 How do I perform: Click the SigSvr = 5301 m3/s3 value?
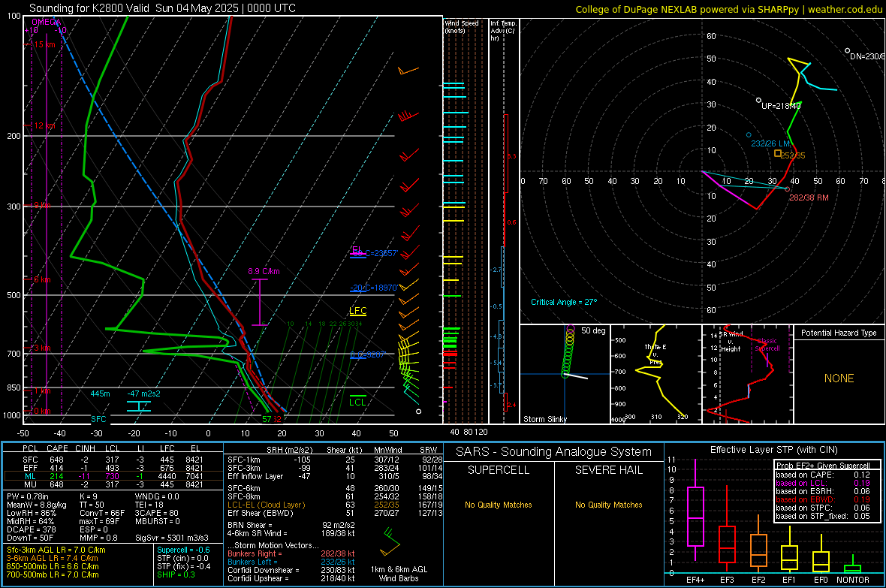point(172,538)
